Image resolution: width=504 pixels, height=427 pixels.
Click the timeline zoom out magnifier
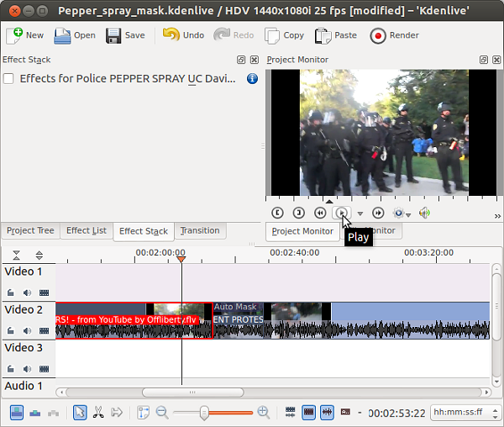(x=162, y=412)
